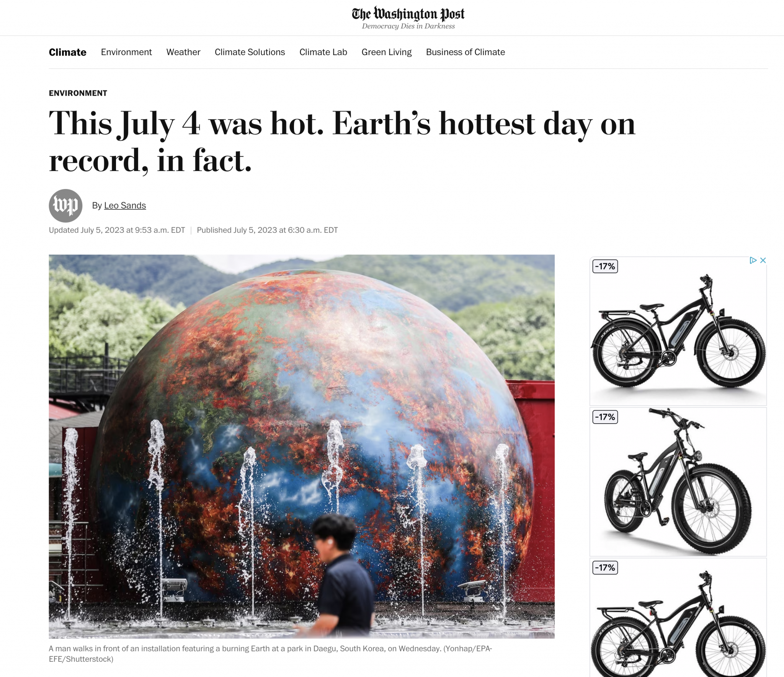The image size is (784, 677).
Task: Click the top -17% discount badge
Action: pos(605,266)
